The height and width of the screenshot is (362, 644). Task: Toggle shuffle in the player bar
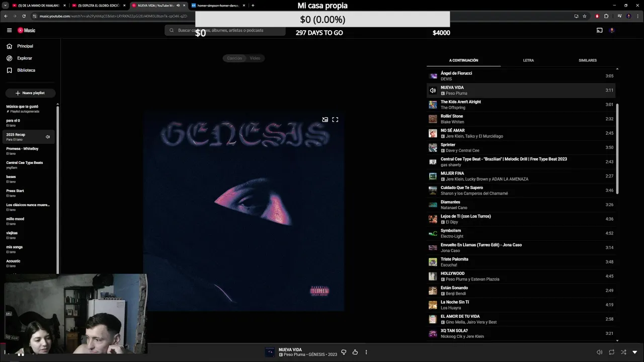(623, 352)
